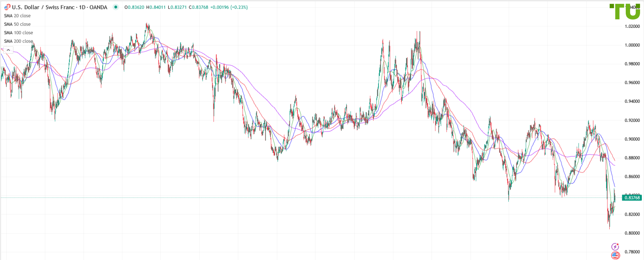Click the 0.82000 price axis label
The height and width of the screenshot is (260, 644).
(632, 214)
